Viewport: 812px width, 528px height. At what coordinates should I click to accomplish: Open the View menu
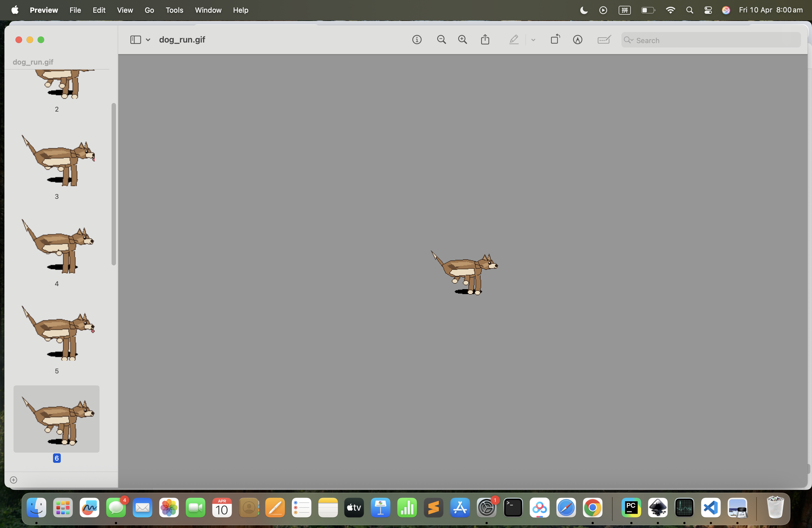[x=125, y=10]
